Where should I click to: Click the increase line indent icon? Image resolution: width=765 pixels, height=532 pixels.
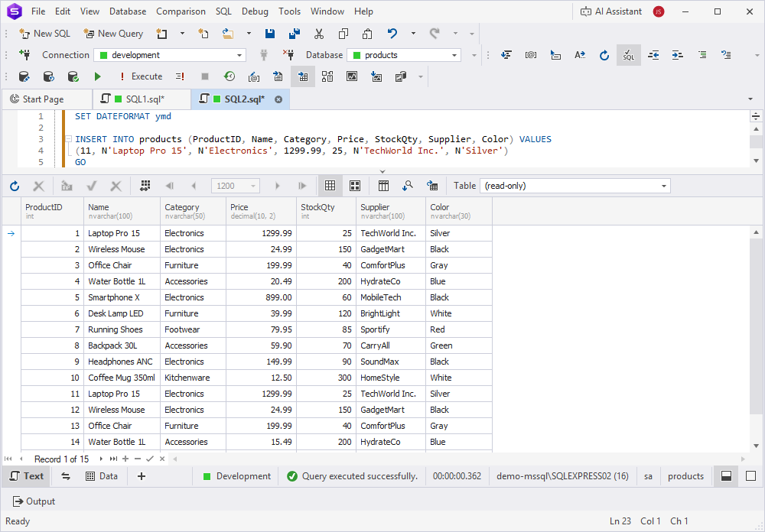tap(677, 55)
